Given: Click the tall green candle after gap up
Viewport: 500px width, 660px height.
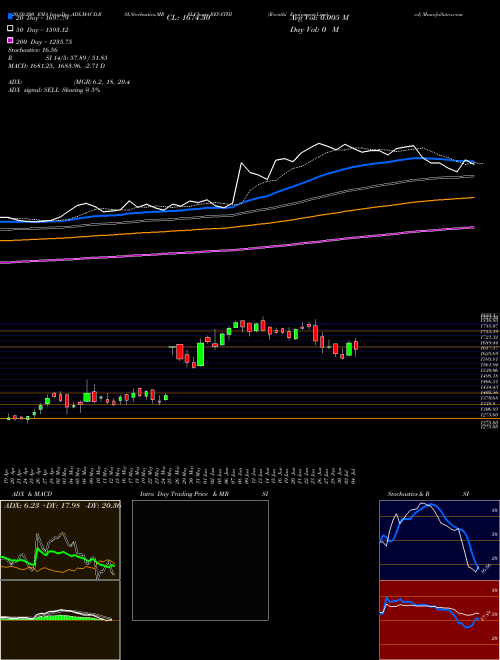Looking at the screenshot, I should tap(200, 354).
